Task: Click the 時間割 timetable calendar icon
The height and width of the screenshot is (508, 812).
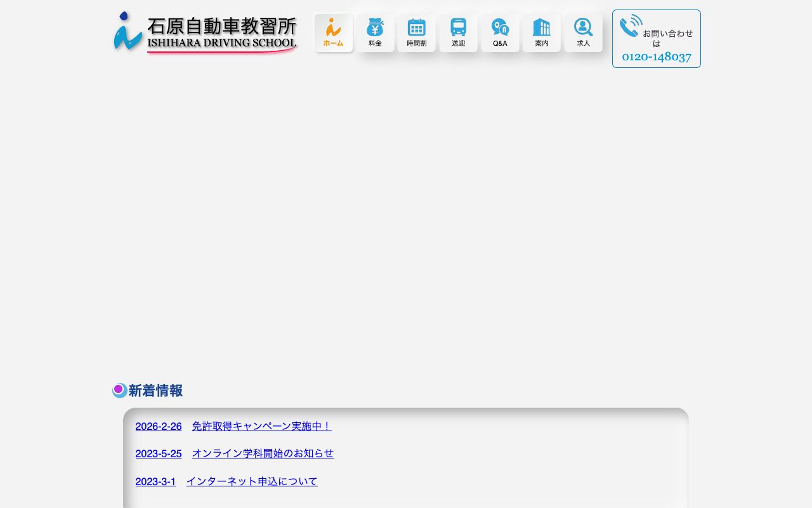Action: click(417, 27)
